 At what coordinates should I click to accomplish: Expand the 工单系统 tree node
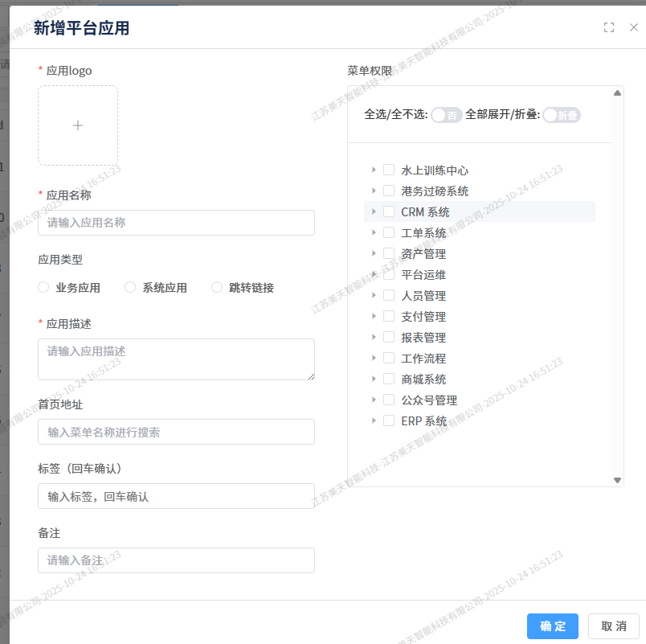click(x=374, y=233)
